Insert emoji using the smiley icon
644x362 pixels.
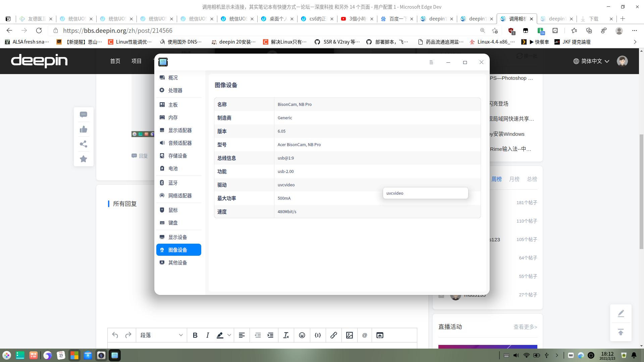pos(302,335)
